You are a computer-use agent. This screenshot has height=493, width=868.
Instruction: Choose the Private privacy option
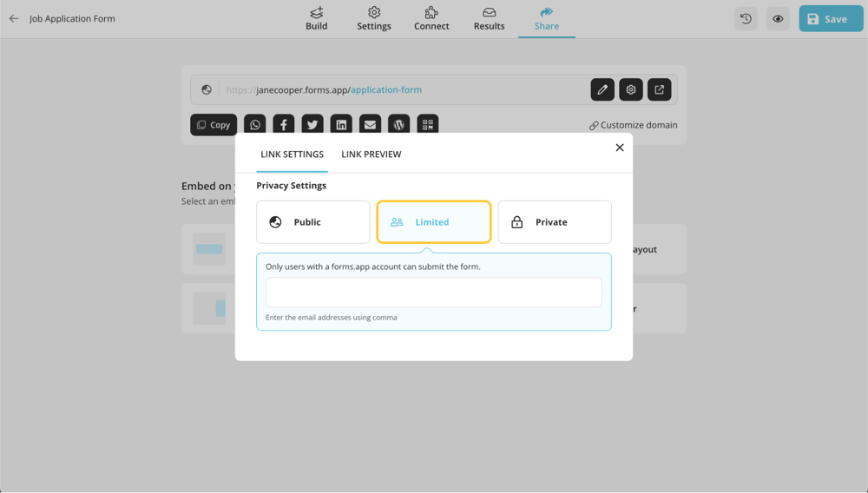pos(555,222)
